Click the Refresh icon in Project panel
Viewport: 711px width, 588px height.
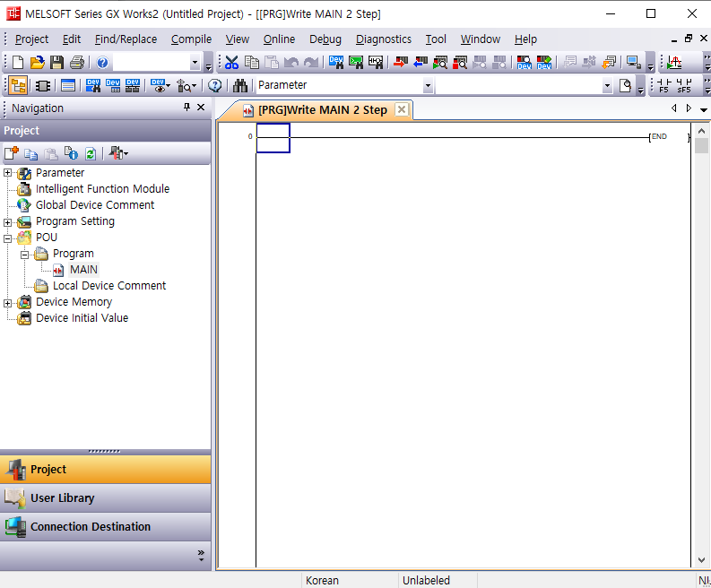tap(91, 153)
